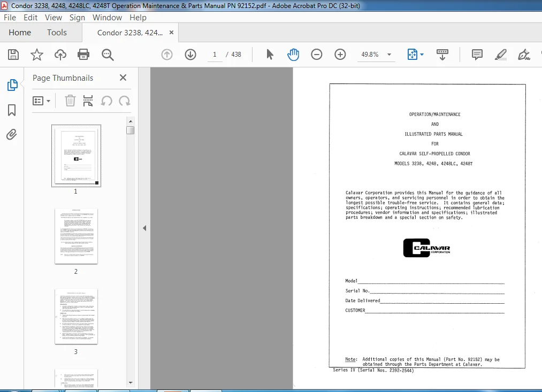
Task: Open the Attachments paperclip panel
Action: point(12,134)
